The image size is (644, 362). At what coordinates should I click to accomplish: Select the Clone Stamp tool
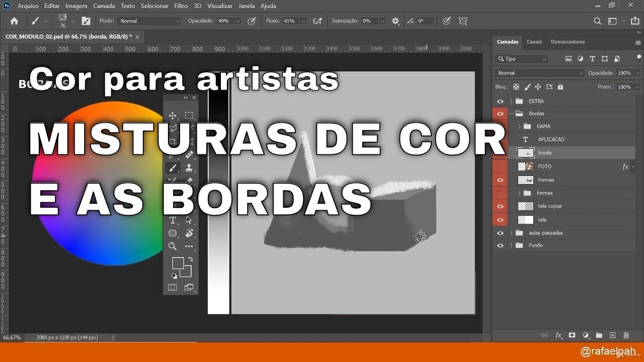(189, 168)
